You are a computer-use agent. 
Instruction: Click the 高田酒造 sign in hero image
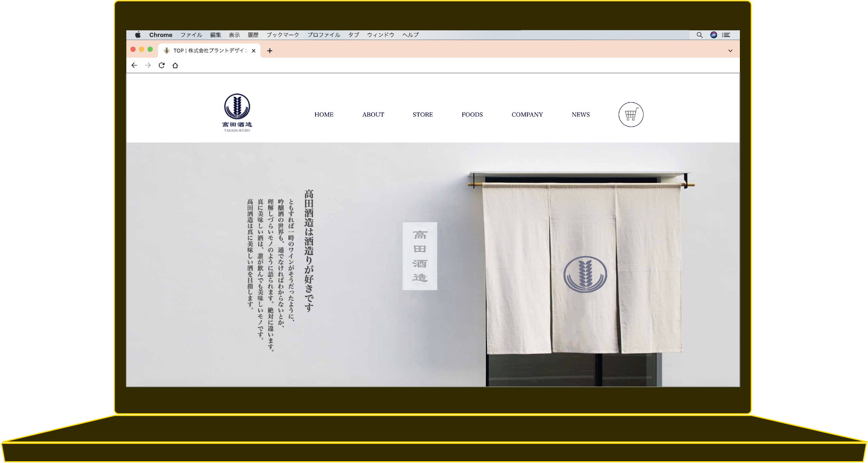(x=420, y=256)
